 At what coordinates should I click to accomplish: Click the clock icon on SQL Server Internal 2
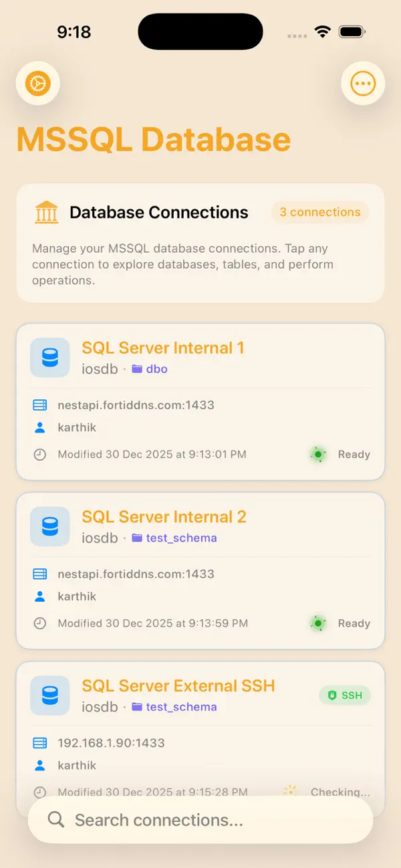click(x=39, y=623)
